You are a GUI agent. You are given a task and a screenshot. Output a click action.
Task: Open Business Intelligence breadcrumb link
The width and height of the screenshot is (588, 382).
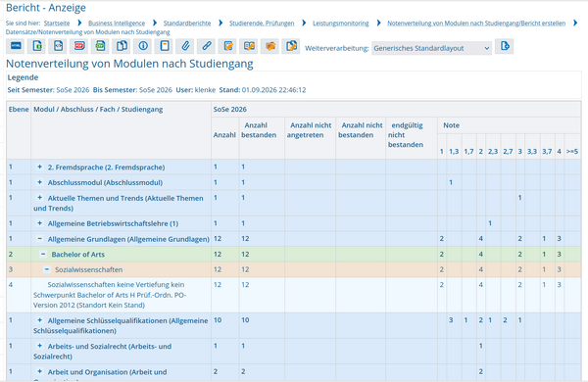click(117, 24)
